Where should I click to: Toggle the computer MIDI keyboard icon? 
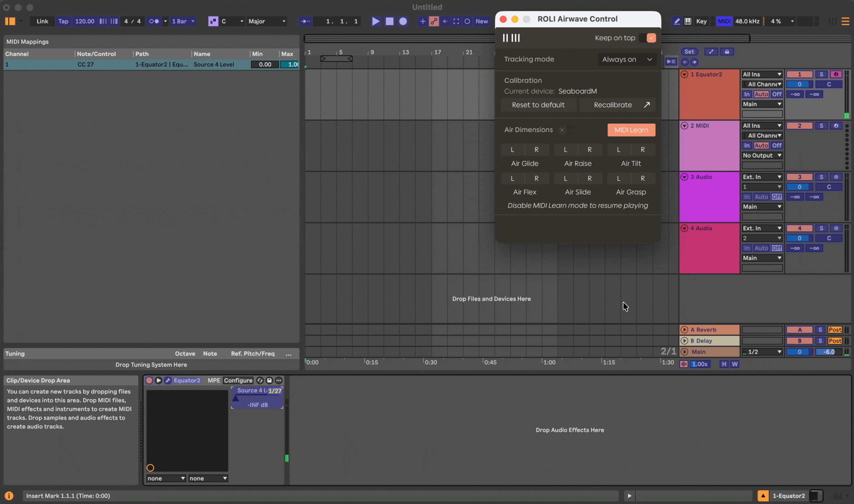[x=688, y=21]
